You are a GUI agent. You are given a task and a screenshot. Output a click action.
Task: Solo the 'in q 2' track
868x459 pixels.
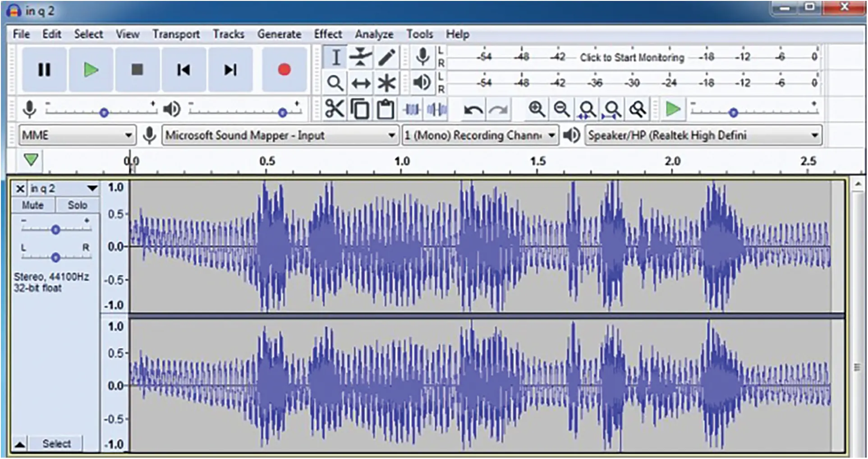click(x=77, y=205)
